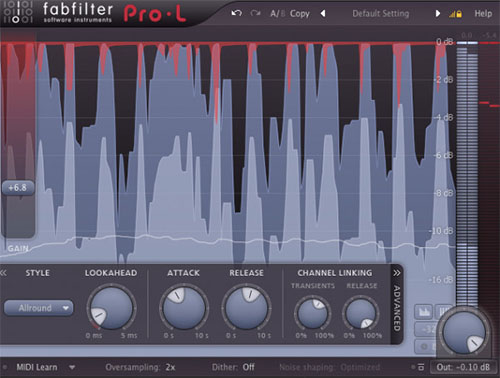Click the Channel Linking Transients knob
Image resolution: width=500 pixels, height=378 pixels.
click(x=312, y=313)
